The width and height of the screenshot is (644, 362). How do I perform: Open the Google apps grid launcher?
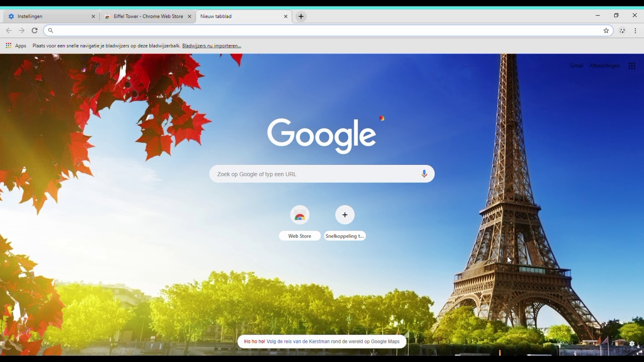632,66
